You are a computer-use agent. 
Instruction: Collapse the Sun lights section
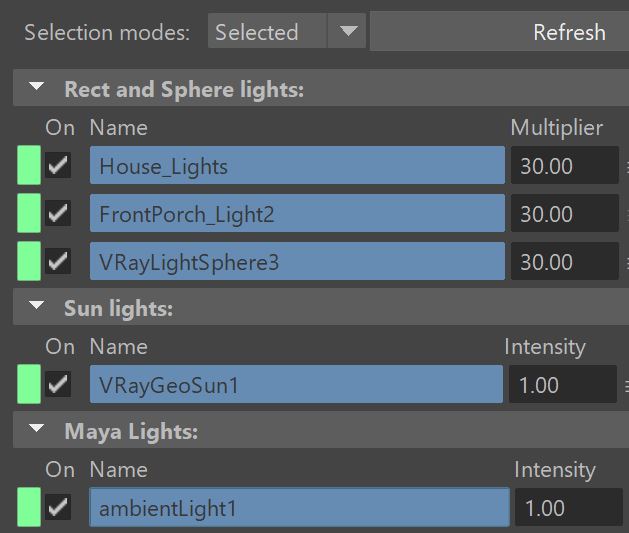click(x=37, y=306)
